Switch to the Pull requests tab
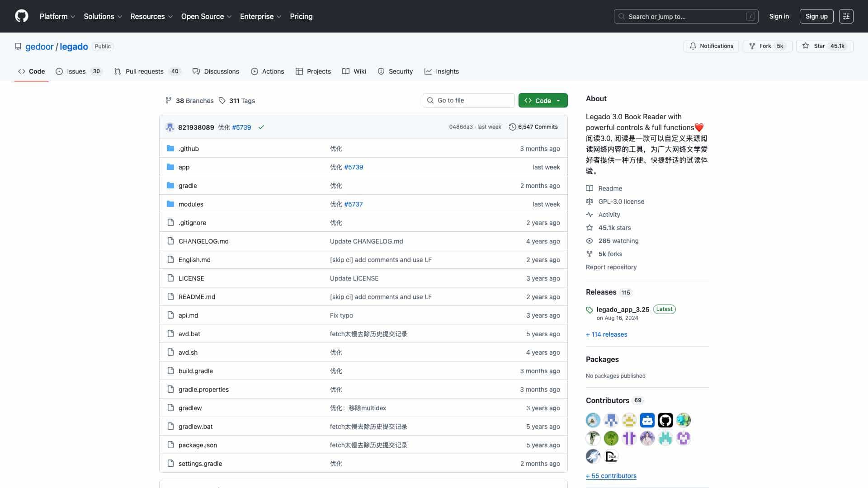 147,71
